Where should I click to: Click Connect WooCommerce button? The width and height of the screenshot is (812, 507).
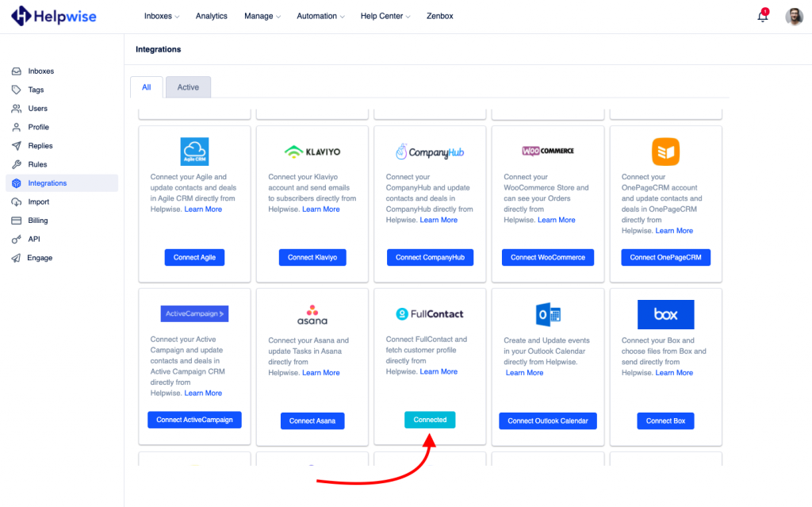[x=548, y=257]
